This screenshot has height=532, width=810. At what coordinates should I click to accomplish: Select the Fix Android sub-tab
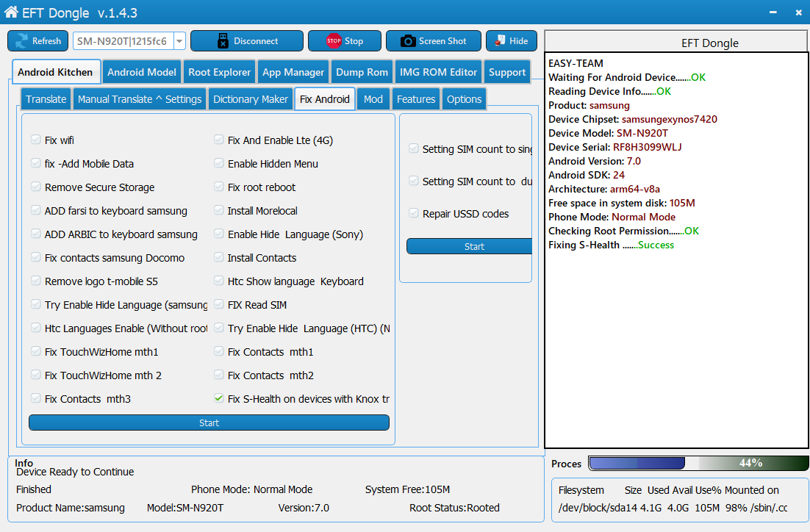[x=325, y=98]
